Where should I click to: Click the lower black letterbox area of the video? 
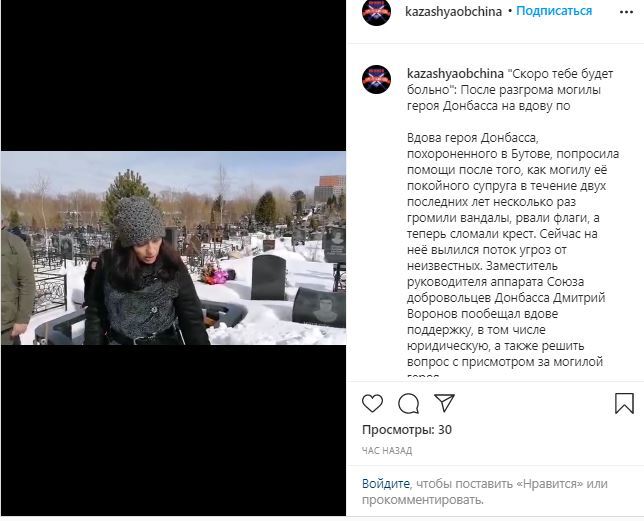pyautogui.click(x=173, y=430)
